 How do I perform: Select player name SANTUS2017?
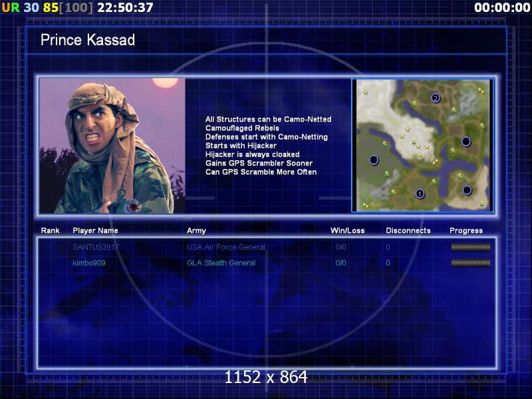[96, 247]
